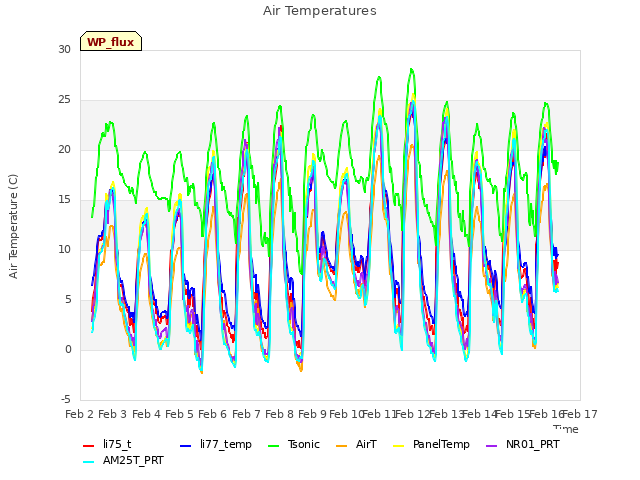Click the Feb 4 x-axis tick label
The height and width of the screenshot is (480, 640).
(x=146, y=414)
